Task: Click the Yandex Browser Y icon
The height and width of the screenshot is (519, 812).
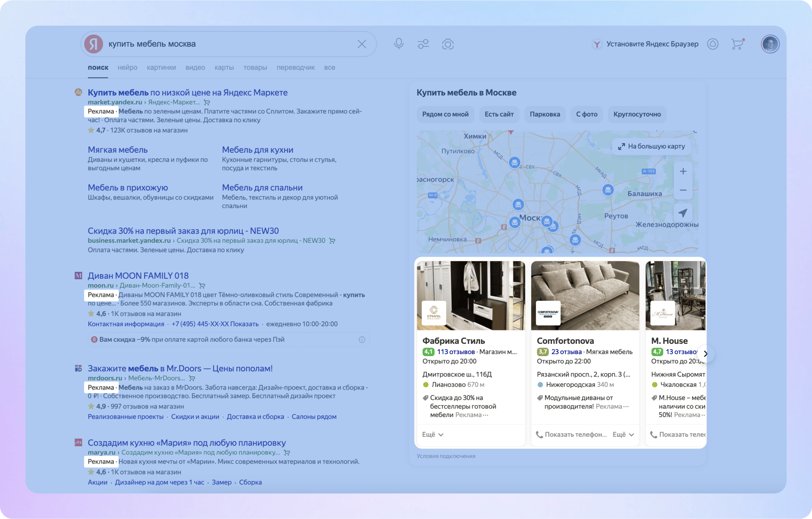Action: [597, 44]
